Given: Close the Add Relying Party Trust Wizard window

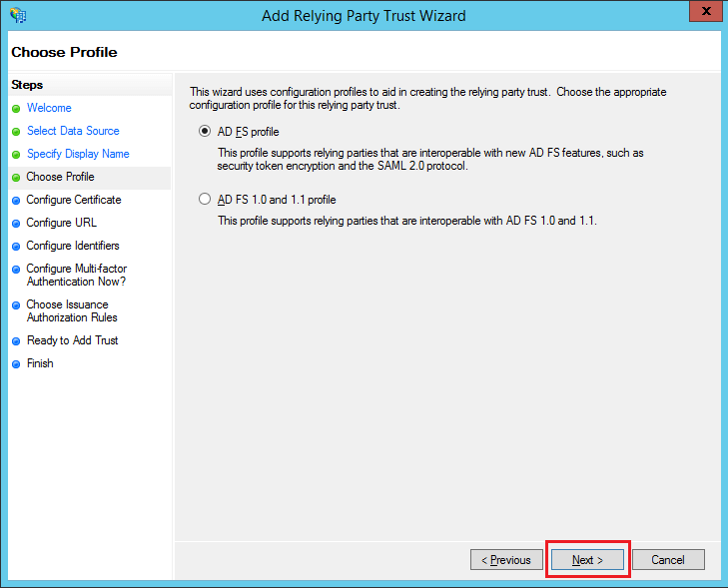Looking at the screenshot, I should click(x=706, y=11).
